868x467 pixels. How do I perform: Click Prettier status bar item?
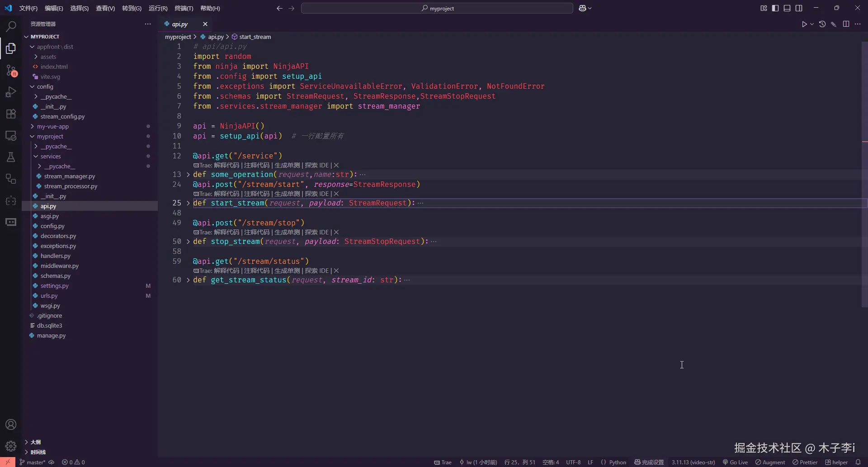[x=805, y=462]
